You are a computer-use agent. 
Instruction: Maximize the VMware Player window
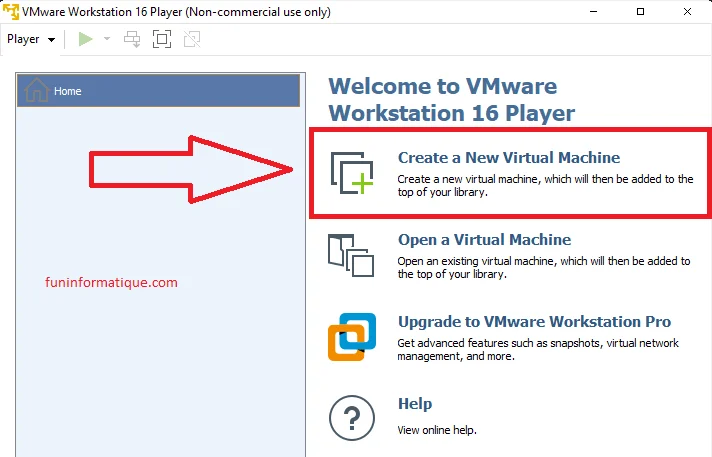[640, 12]
